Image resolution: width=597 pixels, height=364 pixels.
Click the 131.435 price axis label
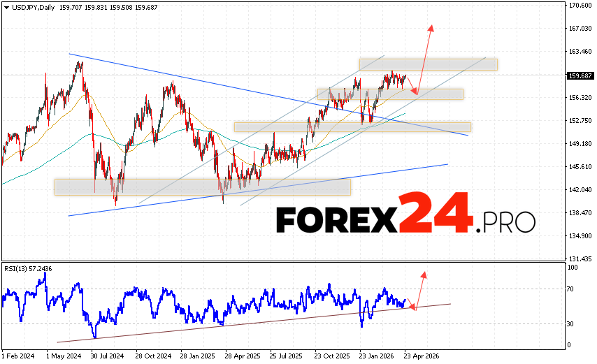click(x=580, y=258)
